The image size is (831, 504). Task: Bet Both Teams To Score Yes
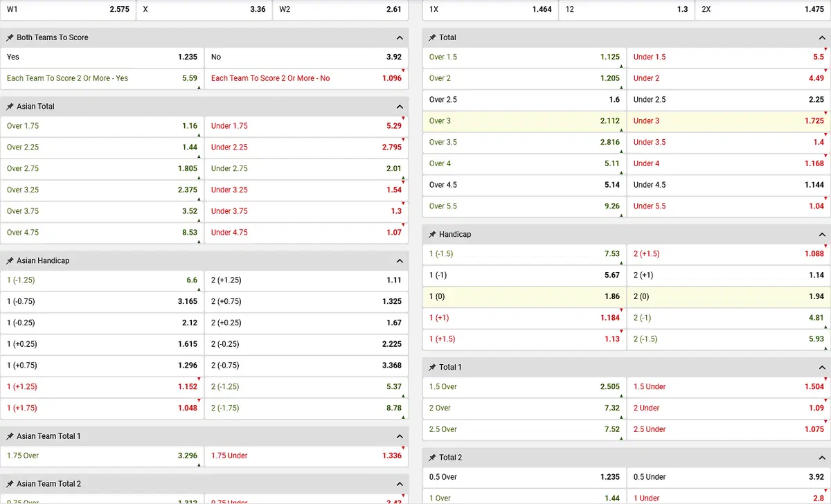pos(102,57)
